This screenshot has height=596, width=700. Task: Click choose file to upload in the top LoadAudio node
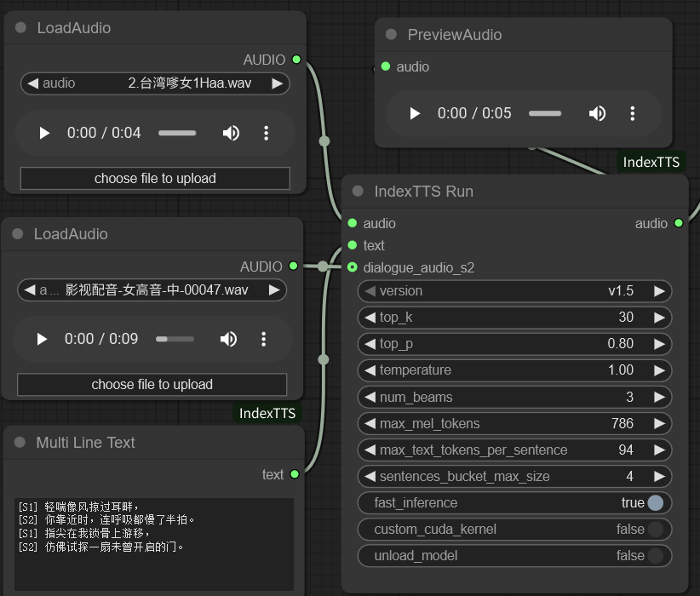tap(155, 179)
